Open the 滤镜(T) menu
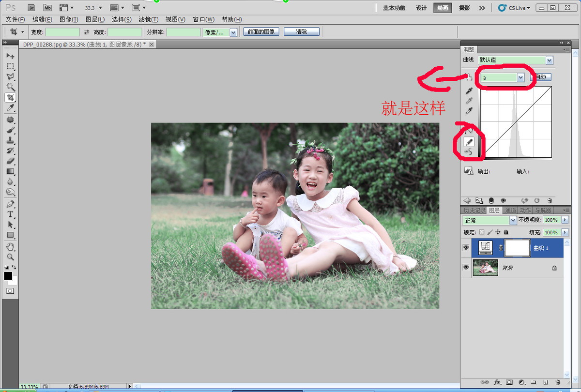This screenshot has height=392, width=581. coord(148,19)
